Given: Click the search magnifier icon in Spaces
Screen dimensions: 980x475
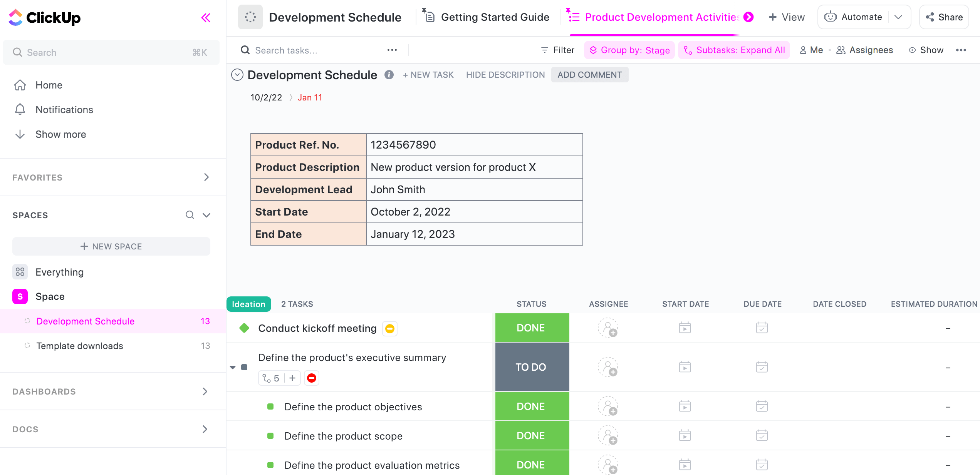Looking at the screenshot, I should tap(190, 215).
